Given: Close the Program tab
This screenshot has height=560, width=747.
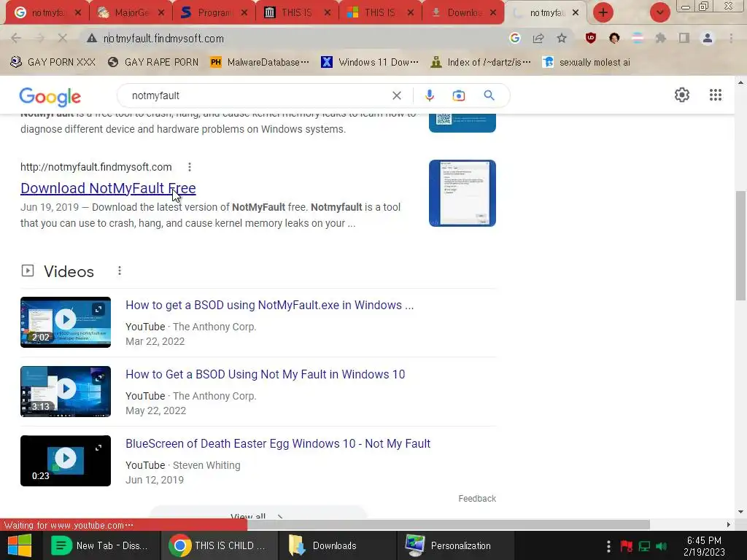Looking at the screenshot, I should point(244,12).
